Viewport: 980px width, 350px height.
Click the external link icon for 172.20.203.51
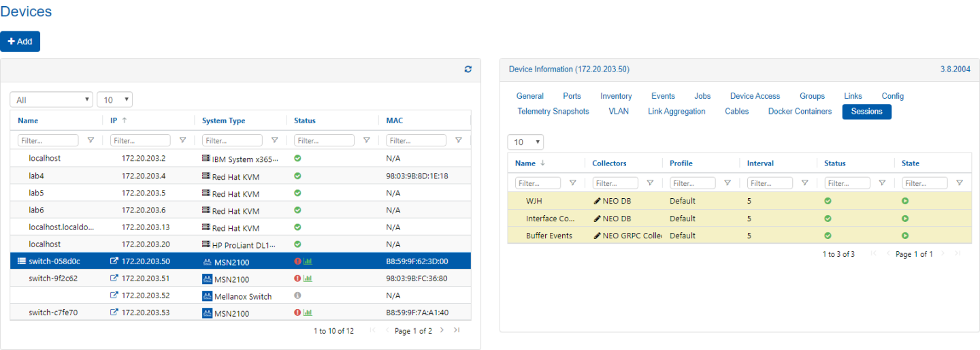point(114,279)
